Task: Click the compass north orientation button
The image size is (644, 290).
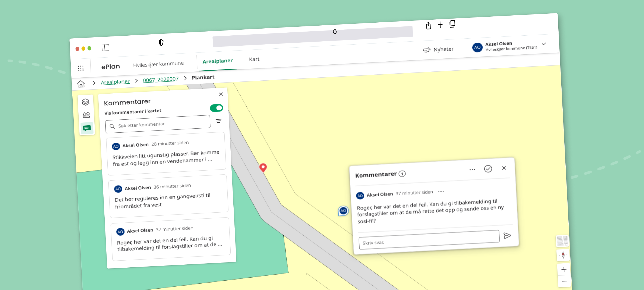Action: (563, 255)
